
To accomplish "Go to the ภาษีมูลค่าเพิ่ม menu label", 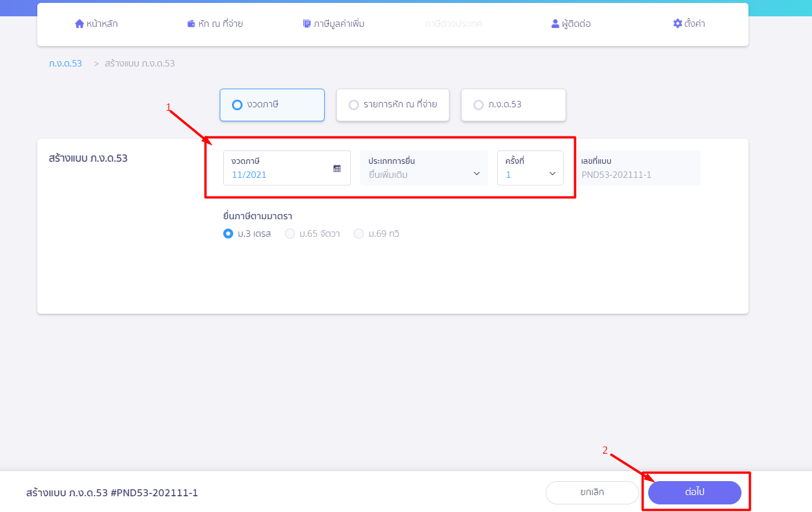I will 339,24.
